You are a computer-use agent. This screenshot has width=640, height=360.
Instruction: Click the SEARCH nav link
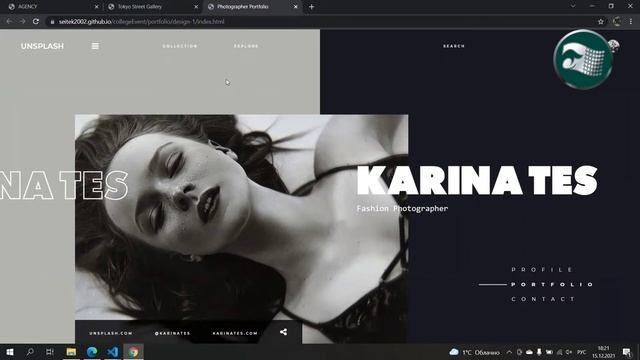tap(454, 46)
